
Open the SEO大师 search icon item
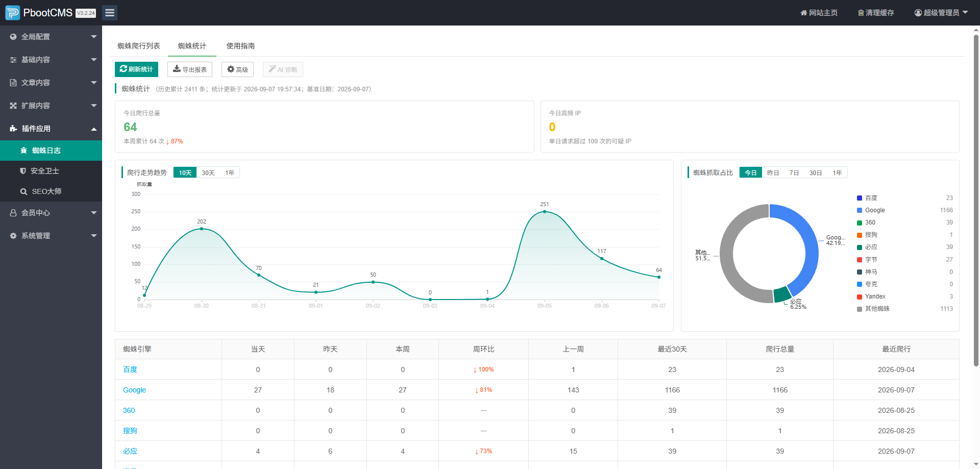(23, 191)
